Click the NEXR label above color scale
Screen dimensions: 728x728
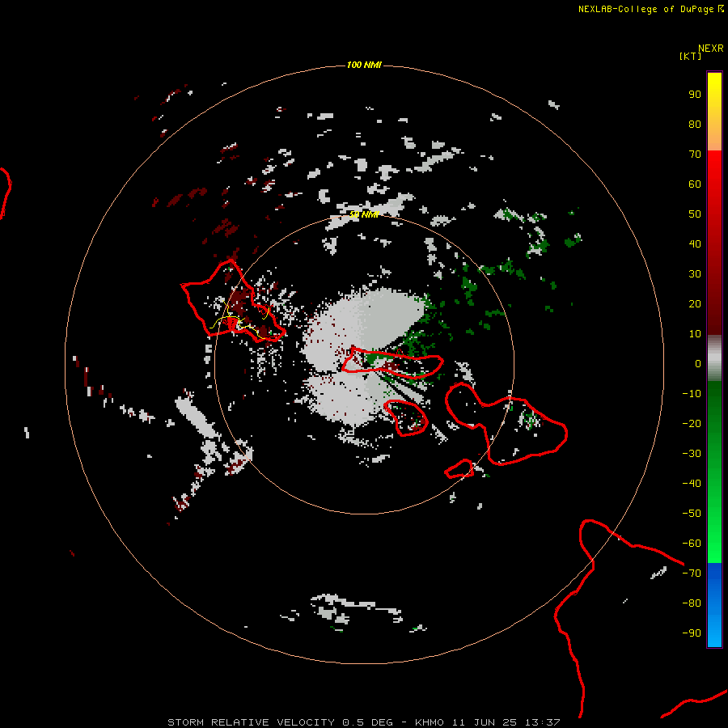tap(711, 49)
